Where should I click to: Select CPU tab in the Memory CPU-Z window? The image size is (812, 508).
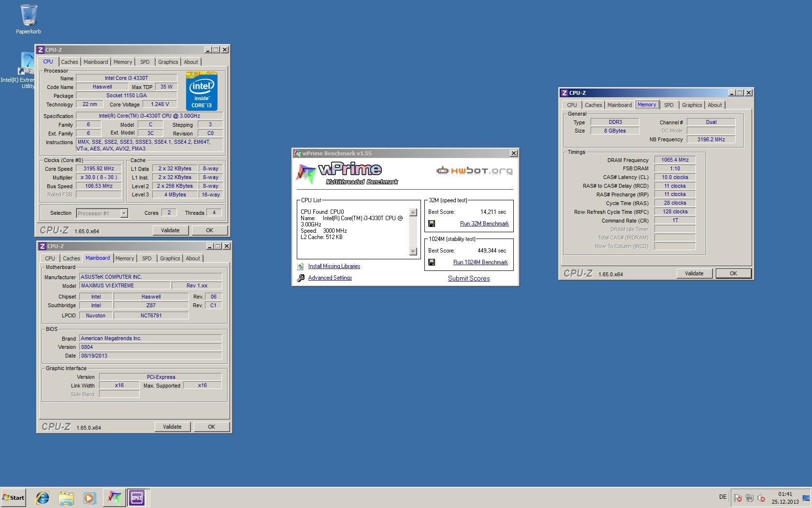click(572, 105)
